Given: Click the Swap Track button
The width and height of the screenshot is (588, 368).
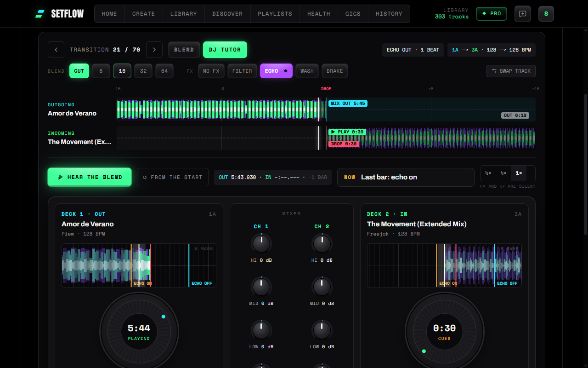Looking at the screenshot, I should pos(511,71).
